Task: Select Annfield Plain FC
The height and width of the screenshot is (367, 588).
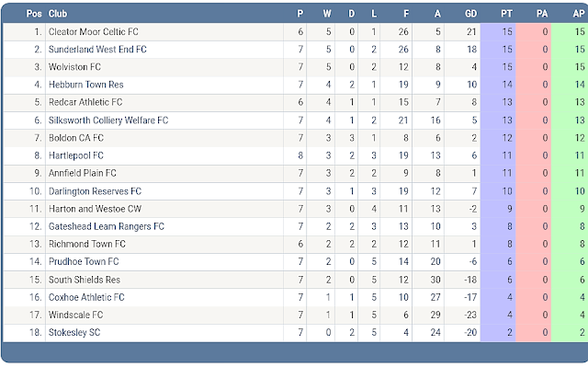Action: point(83,173)
